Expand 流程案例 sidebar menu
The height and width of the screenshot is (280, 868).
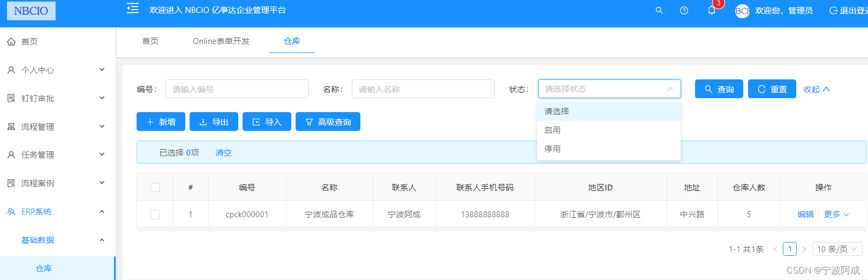pyautogui.click(x=57, y=183)
